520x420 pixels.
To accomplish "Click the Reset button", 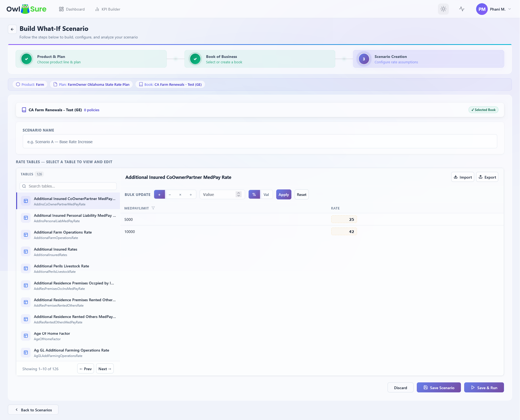I will tap(301, 195).
